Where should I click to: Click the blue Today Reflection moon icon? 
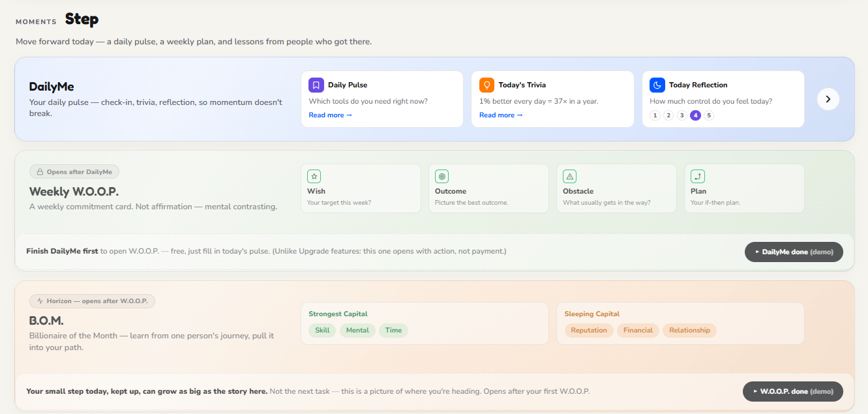click(x=657, y=85)
